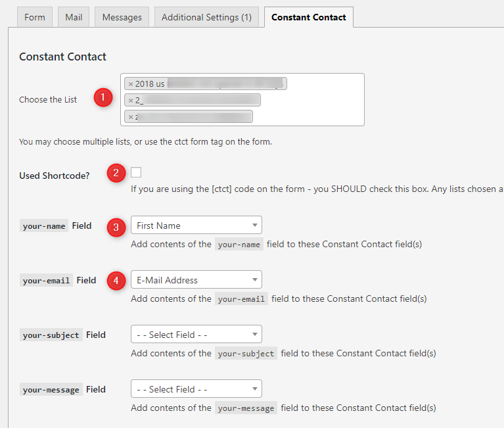Switch to the Form tab
This screenshot has height=428, width=504.
click(35, 17)
